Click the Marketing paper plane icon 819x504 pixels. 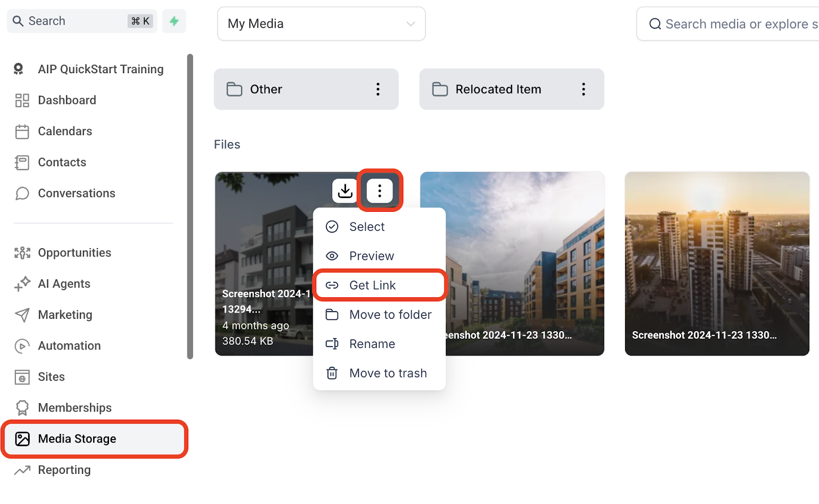[22, 315]
